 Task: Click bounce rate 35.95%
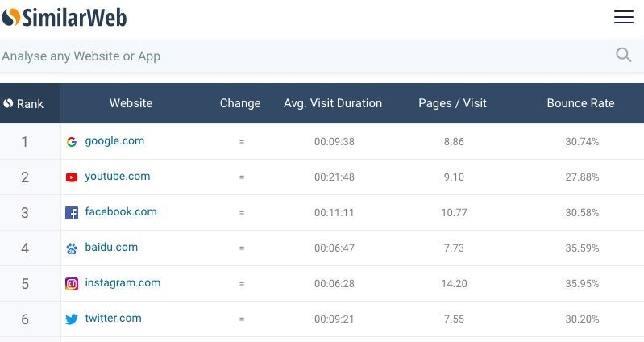coord(582,284)
